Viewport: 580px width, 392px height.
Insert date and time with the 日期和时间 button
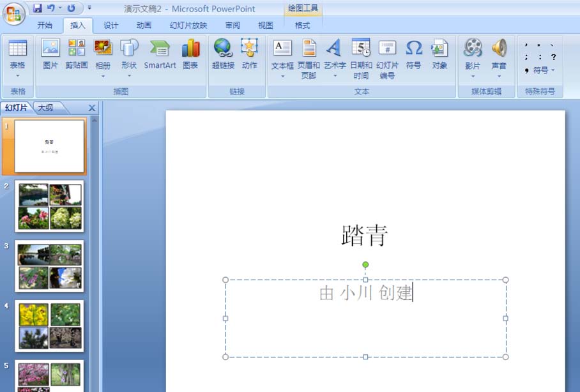click(361, 59)
